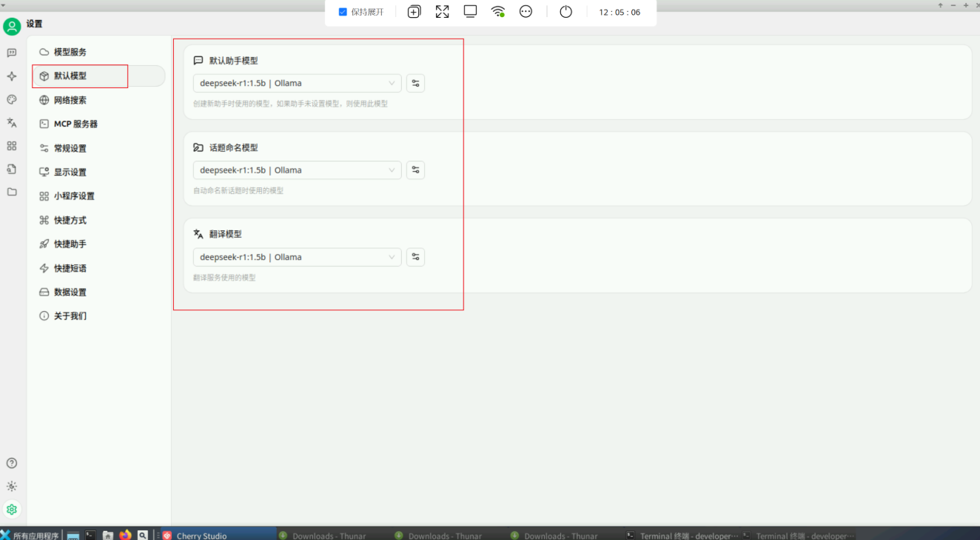Click the Wi-Fi network status icon

498,12
